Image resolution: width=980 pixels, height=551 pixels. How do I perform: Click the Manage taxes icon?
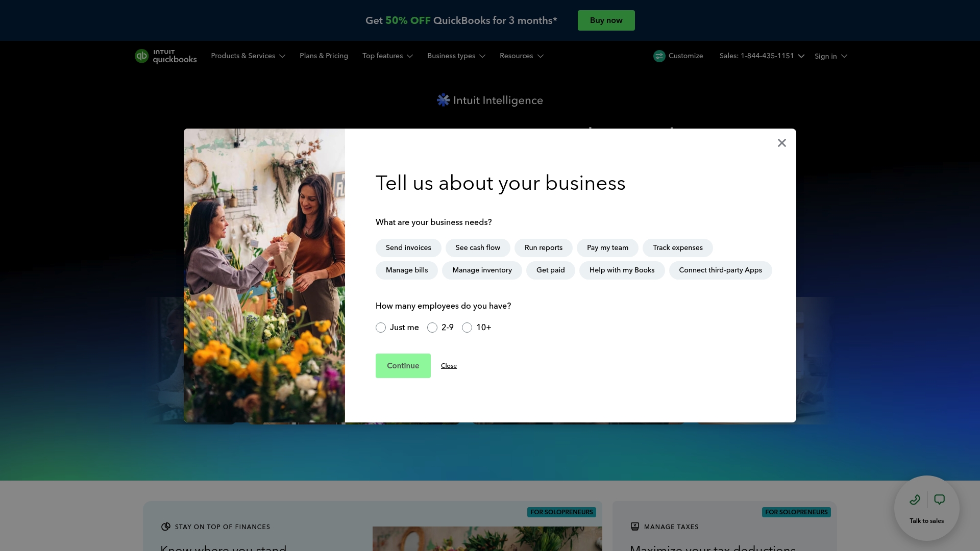[634, 527]
